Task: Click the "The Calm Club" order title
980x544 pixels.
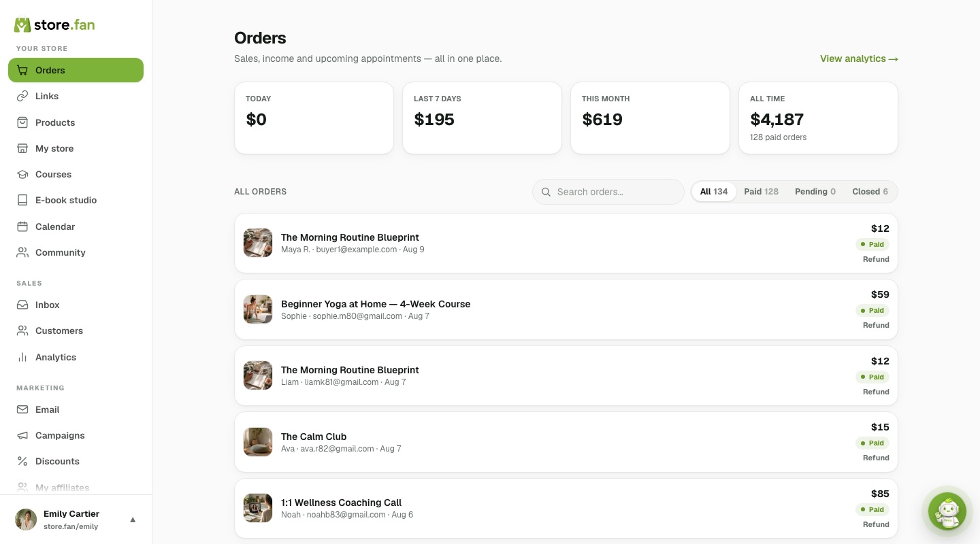Action: coord(314,437)
